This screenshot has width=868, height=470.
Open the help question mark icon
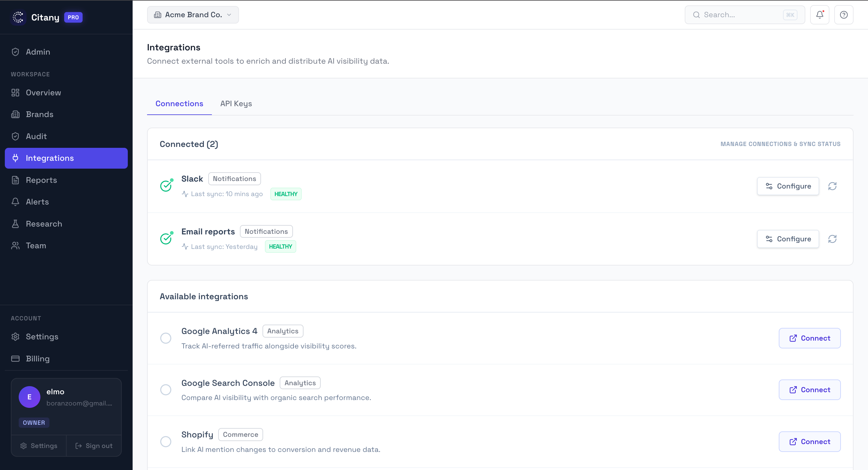pyautogui.click(x=843, y=15)
